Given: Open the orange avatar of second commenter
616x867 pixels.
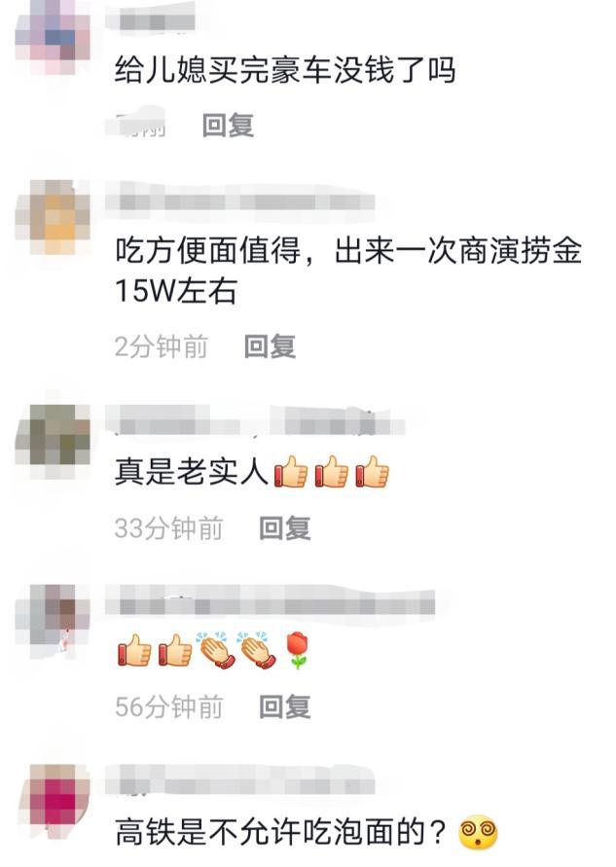Looking at the screenshot, I should tap(53, 217).
